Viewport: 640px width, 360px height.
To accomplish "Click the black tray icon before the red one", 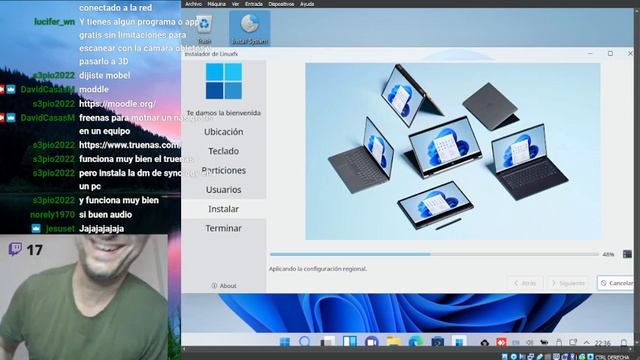I will pos(484,342).
